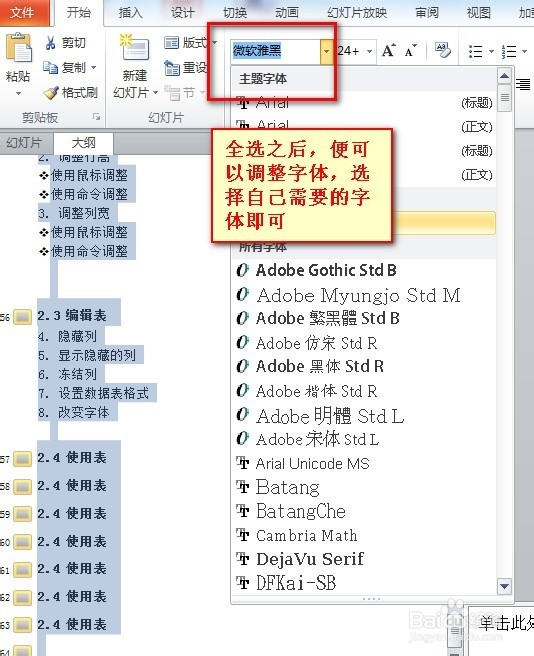The image size is (534, 656).
Task: Click slide 63 icon in outline
Action: (23, 625)
